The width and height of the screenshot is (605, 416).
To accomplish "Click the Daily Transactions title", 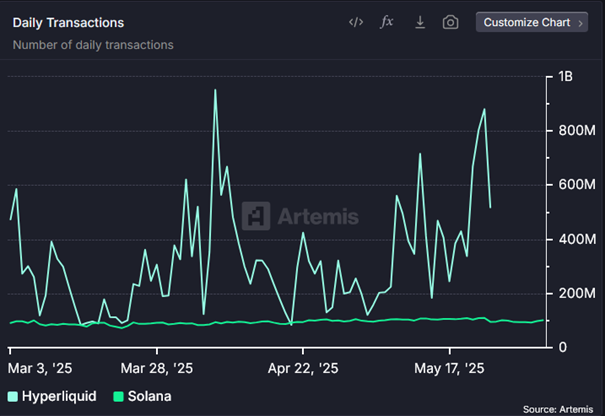I will point(68,23).
